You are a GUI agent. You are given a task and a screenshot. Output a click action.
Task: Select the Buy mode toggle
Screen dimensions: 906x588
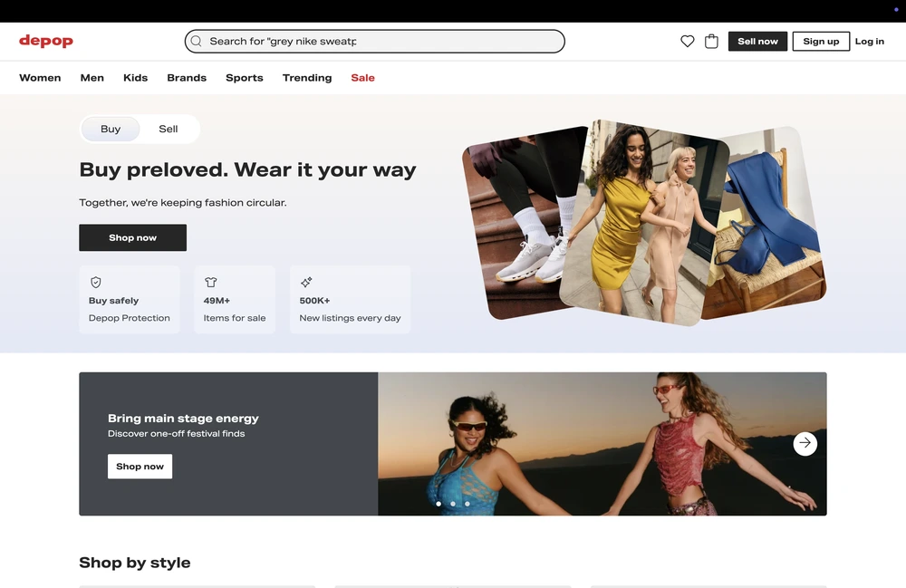110,129
